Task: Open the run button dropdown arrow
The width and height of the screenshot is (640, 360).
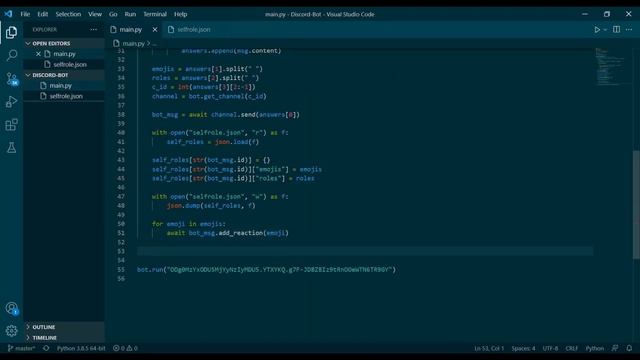Action: pyautogui.click(x=605, y=30)
